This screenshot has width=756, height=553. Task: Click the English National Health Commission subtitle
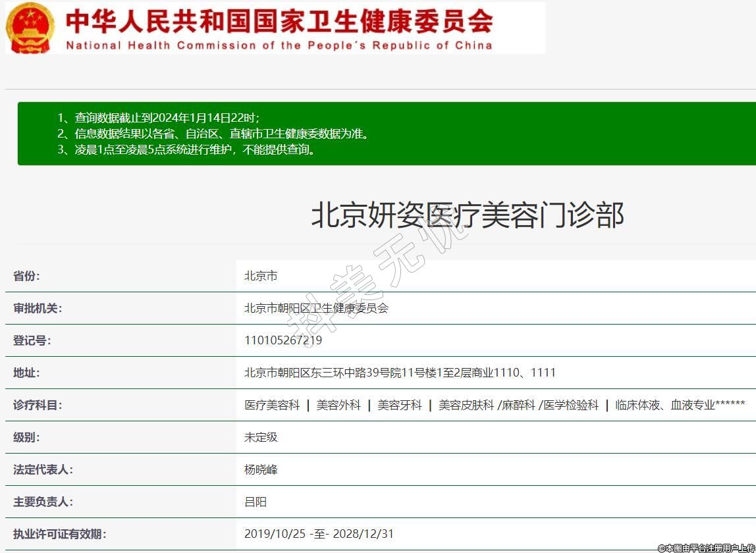279,45
